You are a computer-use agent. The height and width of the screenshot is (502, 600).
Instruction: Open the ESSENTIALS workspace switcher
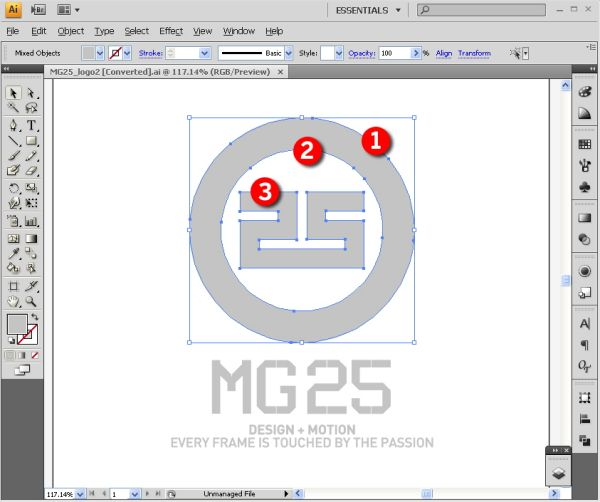[368, 10]
